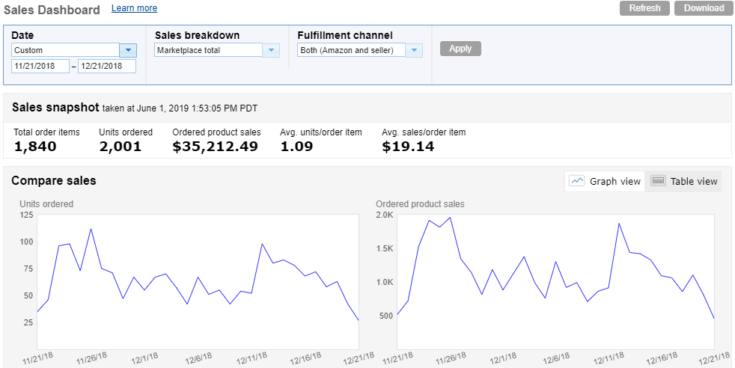735x368 pixels.
Task: Click the Table view grid icon
Action: (659, 181)
